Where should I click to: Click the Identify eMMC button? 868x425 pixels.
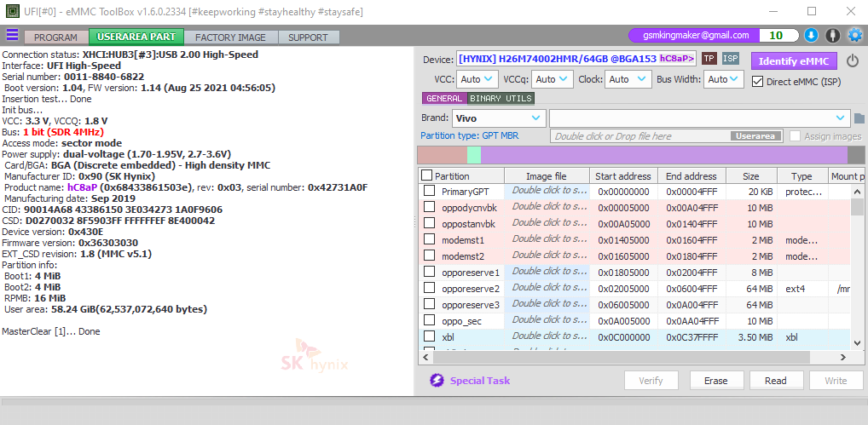794,60
